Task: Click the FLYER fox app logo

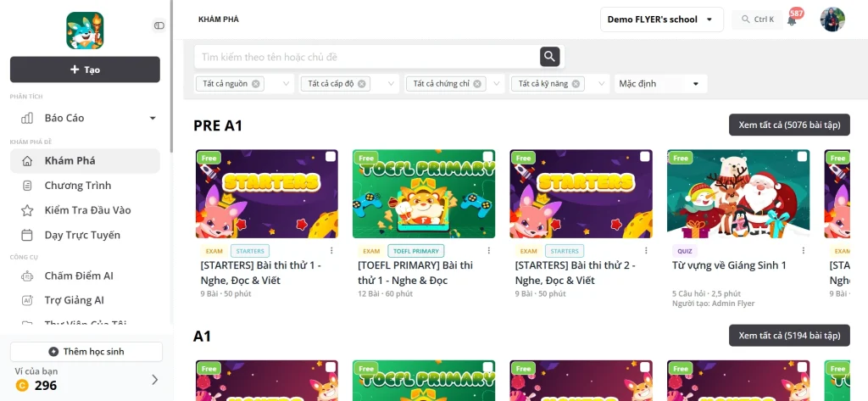Action: click(85, 31)
